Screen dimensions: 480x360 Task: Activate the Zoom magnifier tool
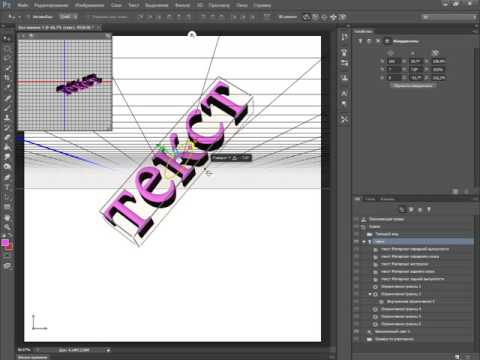pos(7,227)
